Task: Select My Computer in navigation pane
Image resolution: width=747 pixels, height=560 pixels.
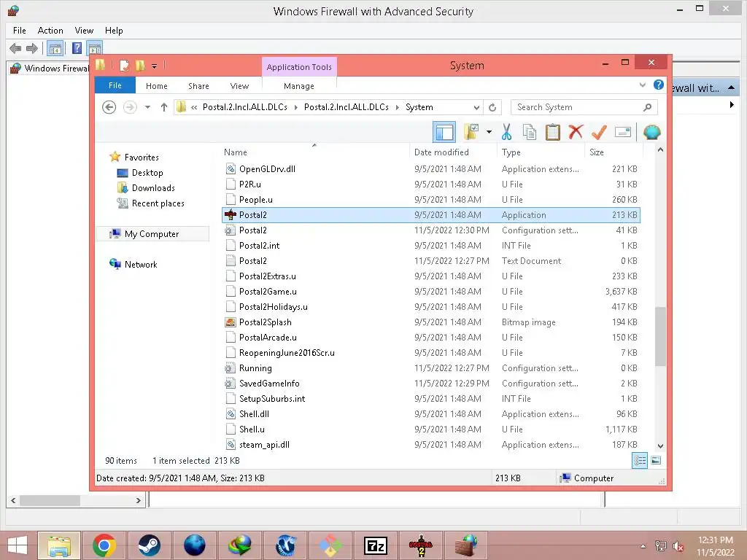Action: coord(152,234)
